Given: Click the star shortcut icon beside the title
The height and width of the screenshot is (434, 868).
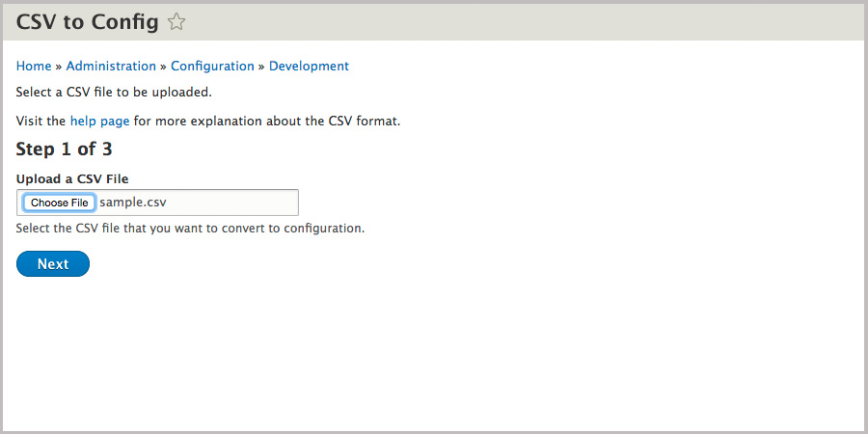Looking at the screenshot, I should 176,21.
